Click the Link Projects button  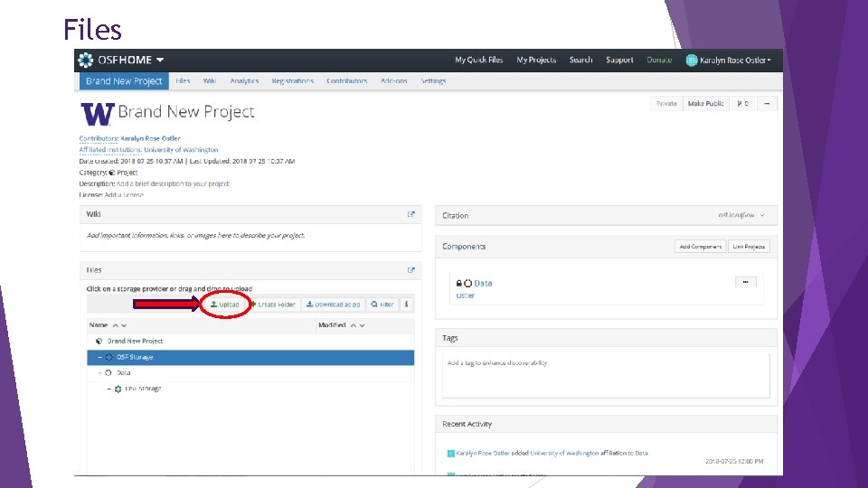[x=749, y=246]
